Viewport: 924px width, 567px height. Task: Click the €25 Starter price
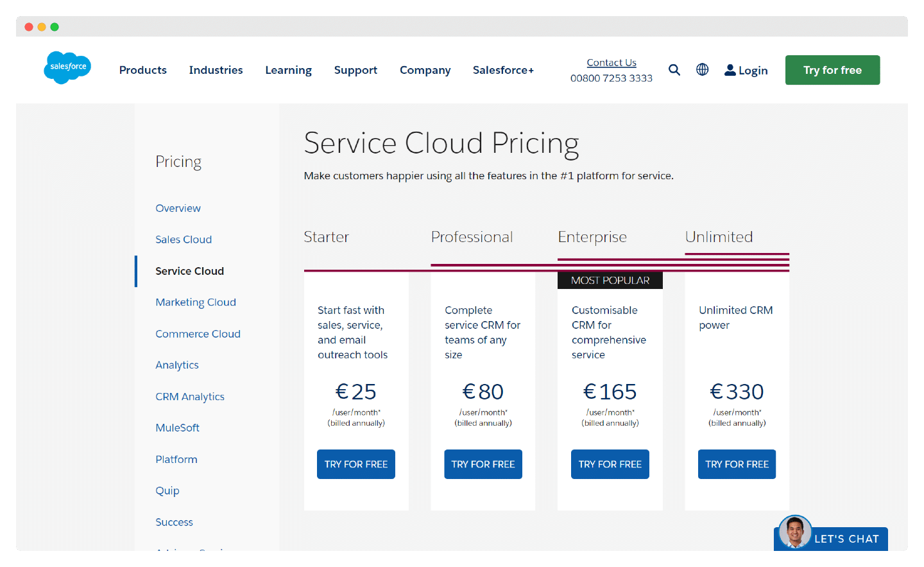click(356, 392)
